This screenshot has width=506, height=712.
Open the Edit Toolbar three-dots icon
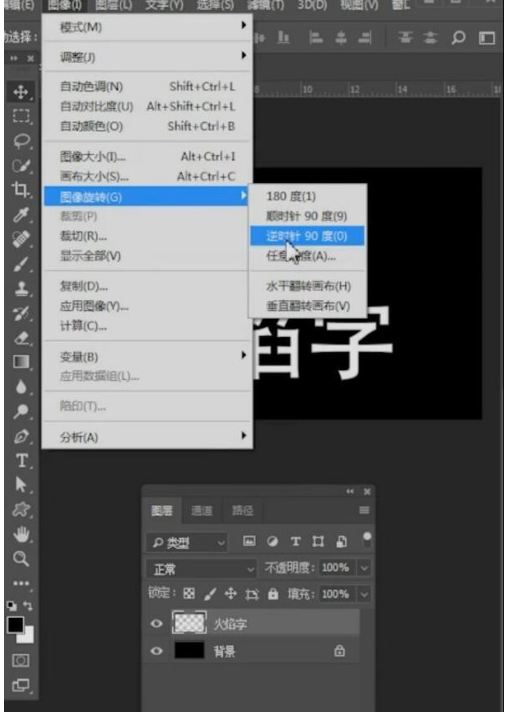pyautogui.click(x=21, y=583)
